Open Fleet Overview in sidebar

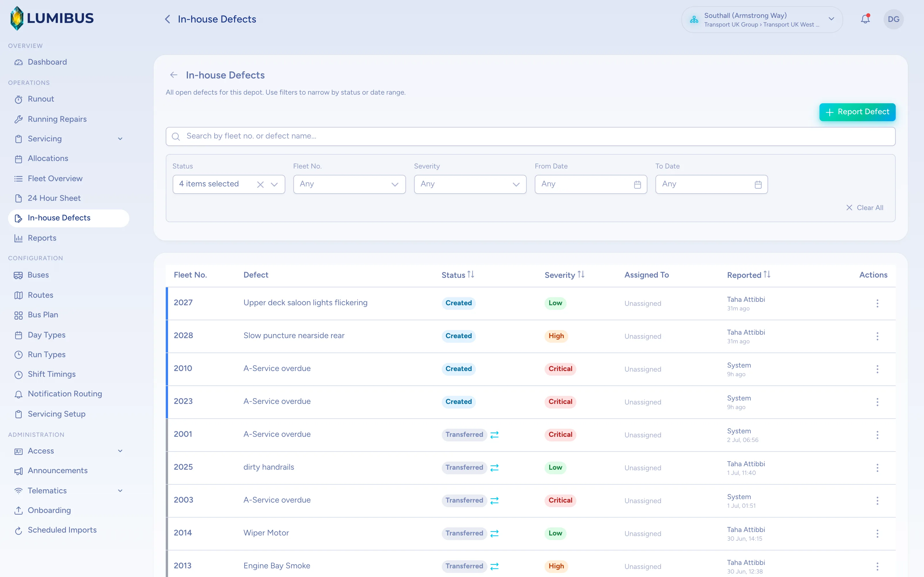(x=55, y=179)
